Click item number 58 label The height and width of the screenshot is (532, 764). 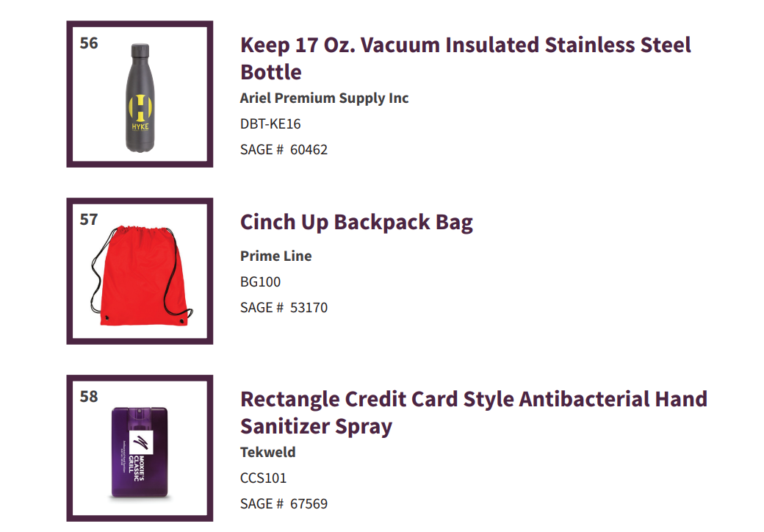89,396
